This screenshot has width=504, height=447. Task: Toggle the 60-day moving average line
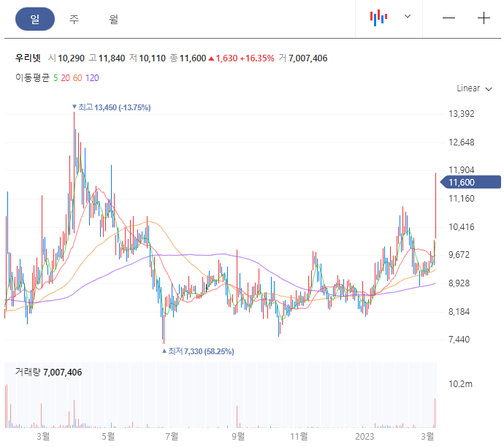point(77,77)
